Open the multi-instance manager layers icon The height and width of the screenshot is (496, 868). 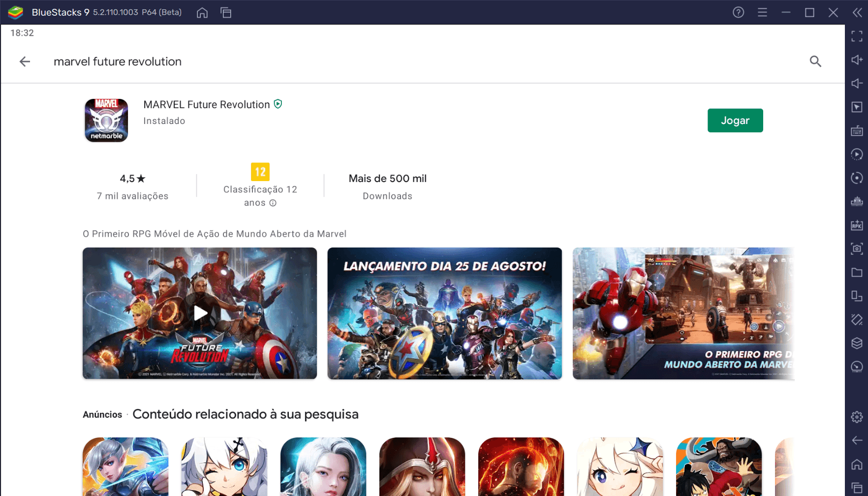point(857,343)
